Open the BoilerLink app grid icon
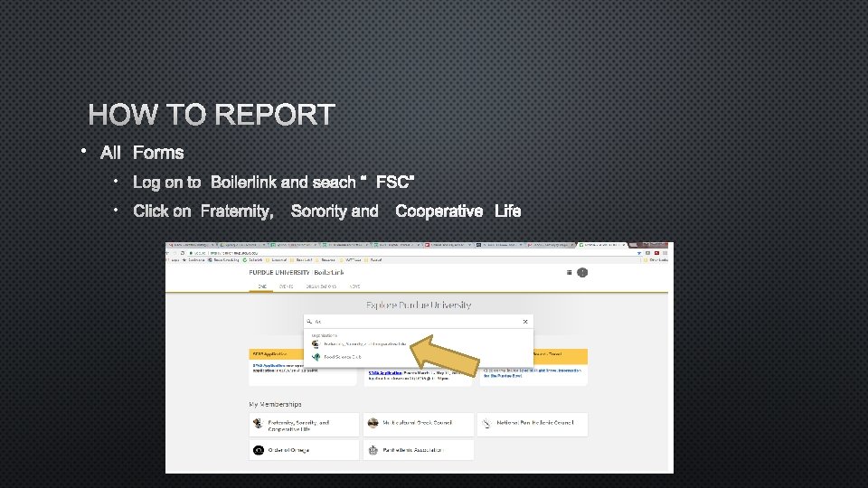This screenshot has height=488, width=868. [569, 272]
